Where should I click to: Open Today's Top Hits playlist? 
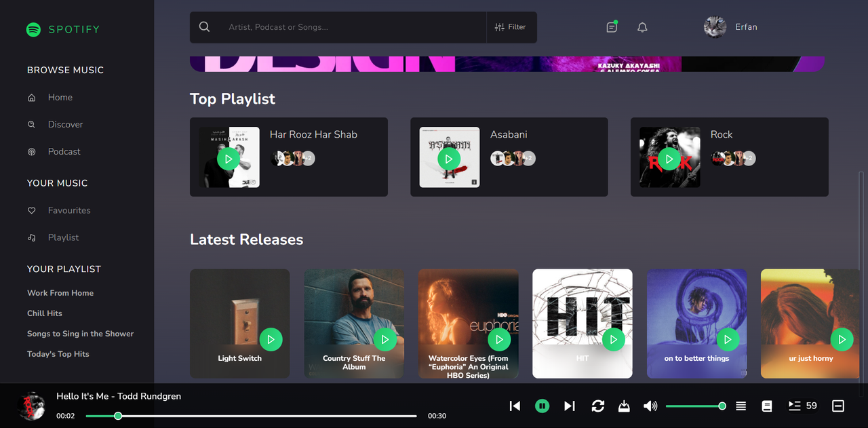tap(58, 354)
